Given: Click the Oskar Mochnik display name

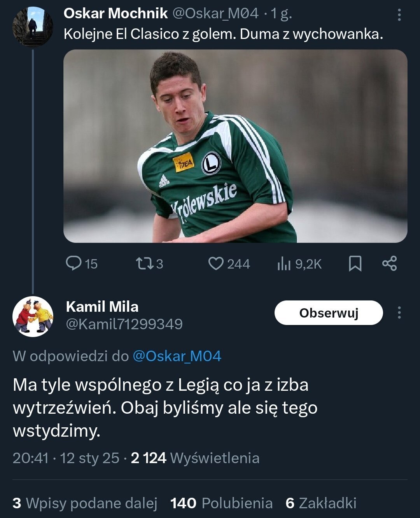Looking at the screenshot, I should coord(115,14).
